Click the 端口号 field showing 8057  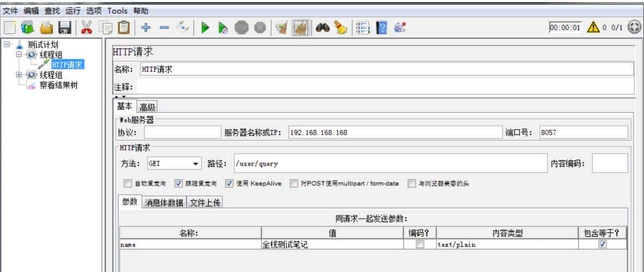coord(584,132)
